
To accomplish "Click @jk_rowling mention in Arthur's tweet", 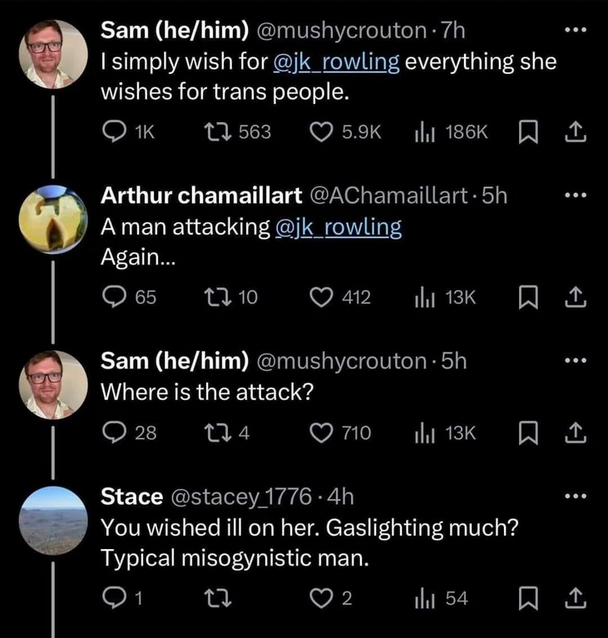I will 337,228.
